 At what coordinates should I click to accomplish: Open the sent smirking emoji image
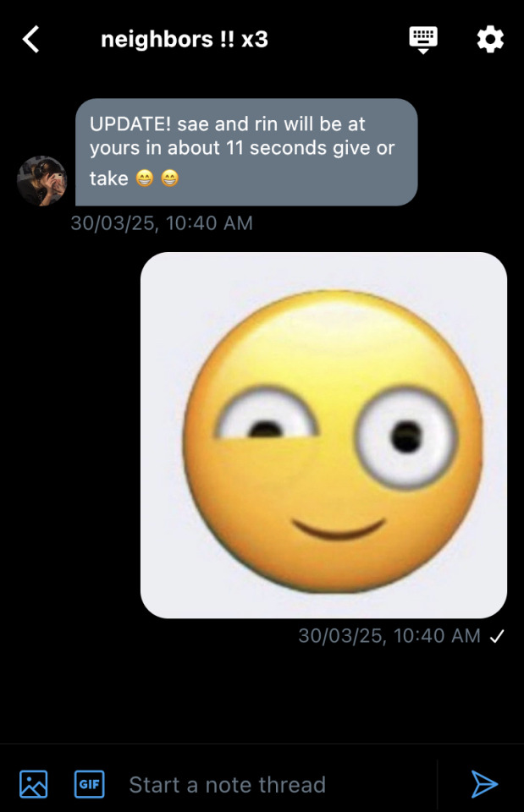pos(323,435)
